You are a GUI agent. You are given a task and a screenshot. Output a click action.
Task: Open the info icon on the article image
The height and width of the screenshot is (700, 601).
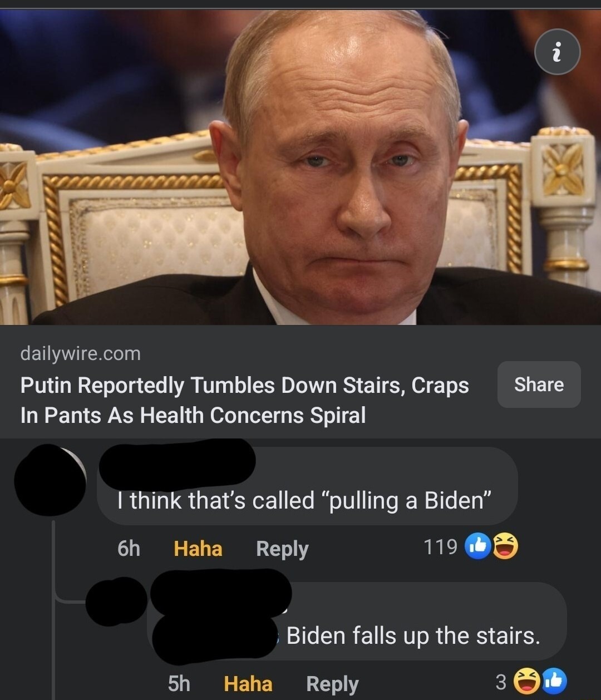click(557, 52)
